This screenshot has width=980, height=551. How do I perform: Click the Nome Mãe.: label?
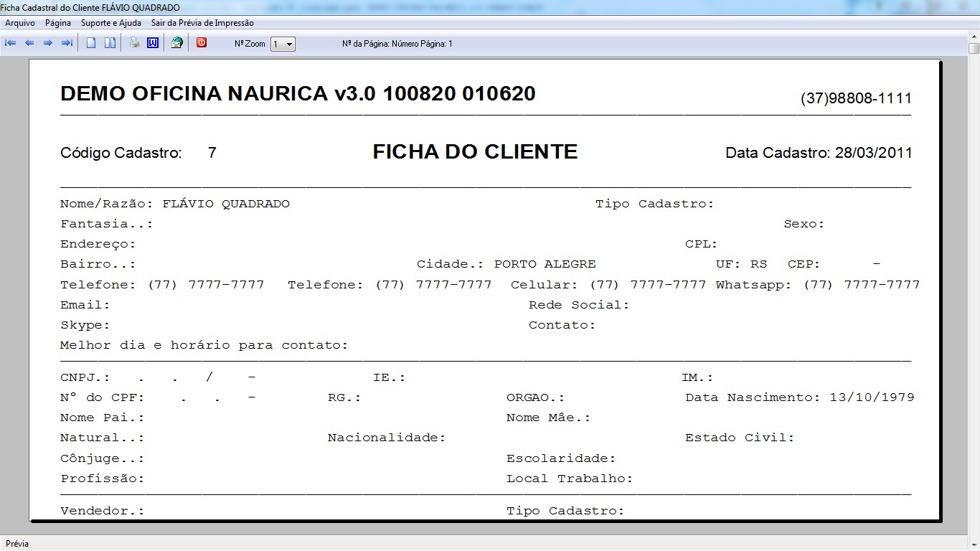coord(549,418)
